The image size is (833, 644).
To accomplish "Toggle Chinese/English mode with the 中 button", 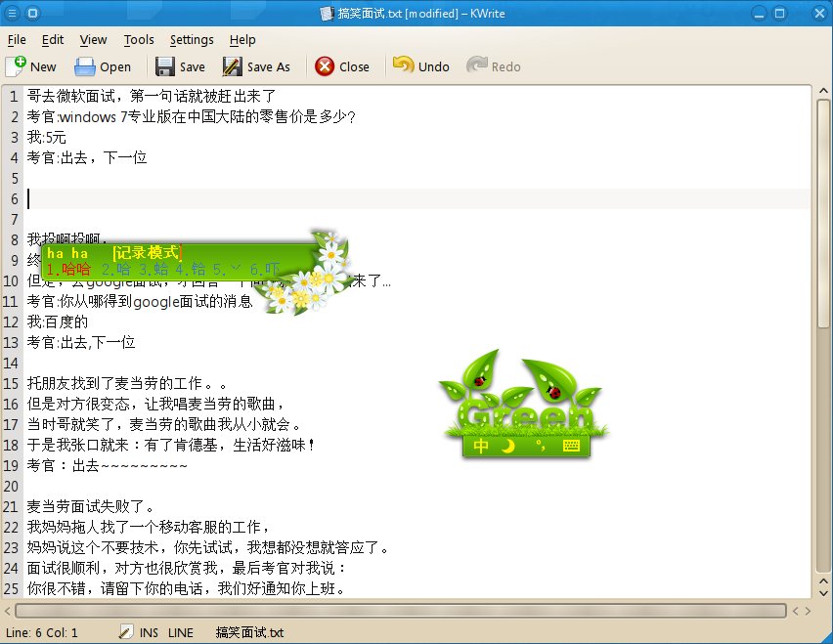I will [481, 447].
